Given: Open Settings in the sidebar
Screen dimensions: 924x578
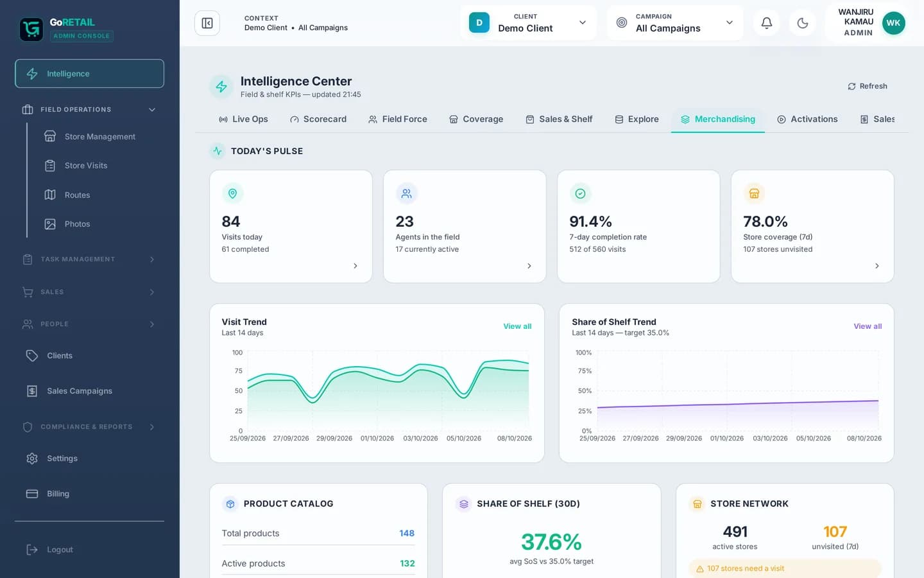Looking at the screenshot, I should click(x=89, y=459).
